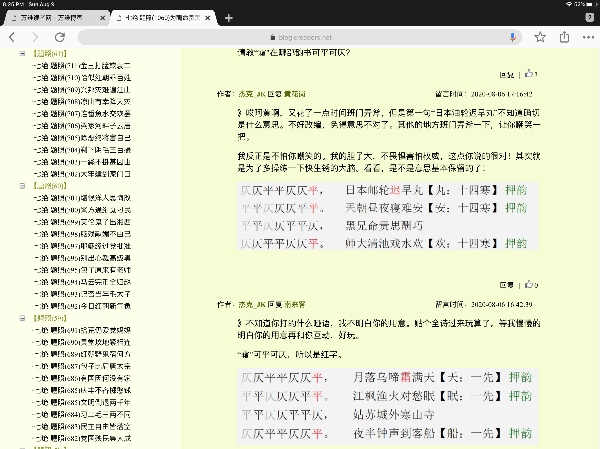Open sidebar post 七绝 题照(711)
Image resolution: width=600 pixels, height=449 pixels.
tap(82, 66)
